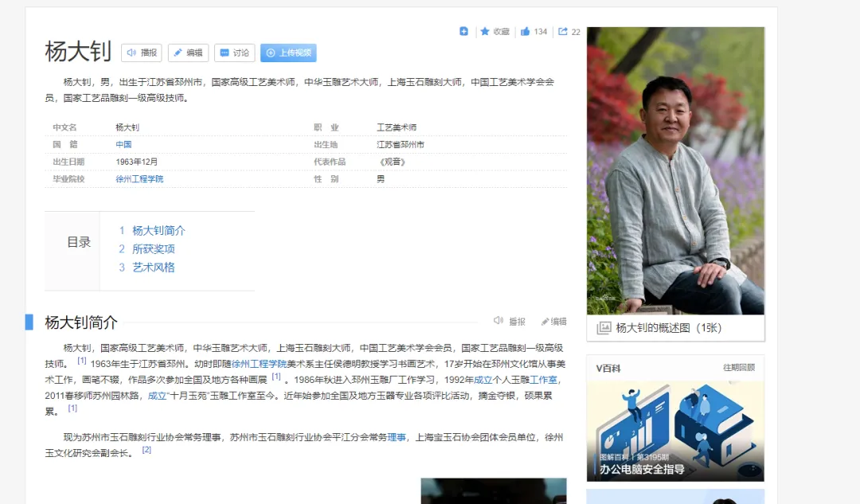This screenshot has width=860, height=504.
Task: Click the 播报 button beside the title
Action: pos(142,53)
